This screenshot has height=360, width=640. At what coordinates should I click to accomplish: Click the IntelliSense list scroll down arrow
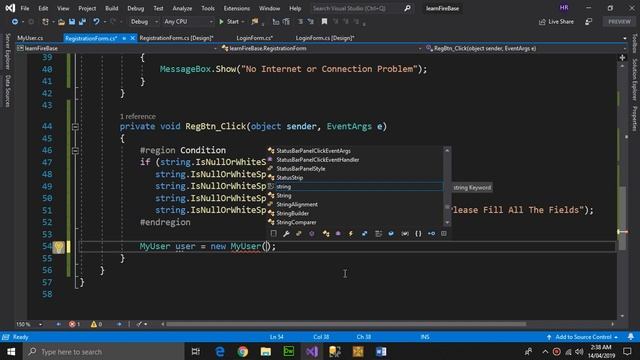coord(447,223)
